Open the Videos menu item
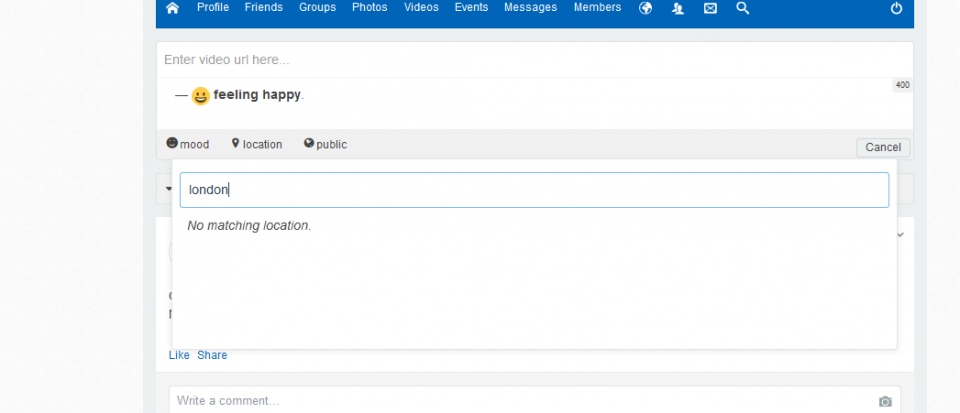 tap(421, 7)
